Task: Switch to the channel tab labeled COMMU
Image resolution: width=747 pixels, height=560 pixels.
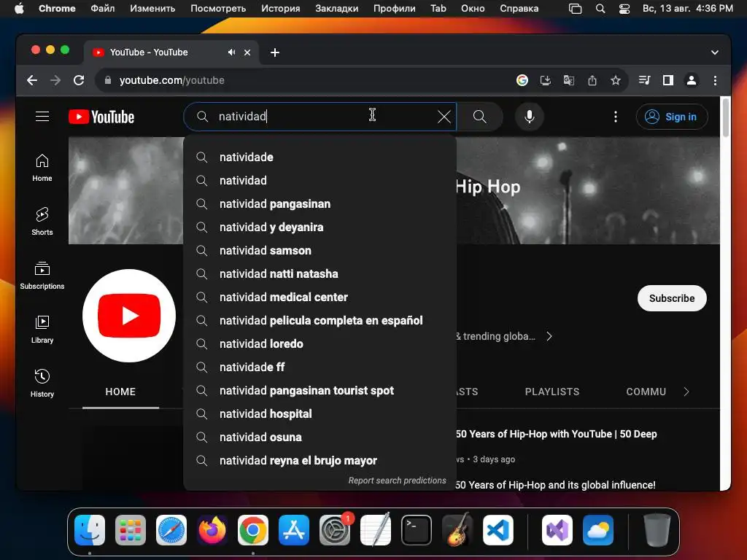Action: [x=646, y=392]
